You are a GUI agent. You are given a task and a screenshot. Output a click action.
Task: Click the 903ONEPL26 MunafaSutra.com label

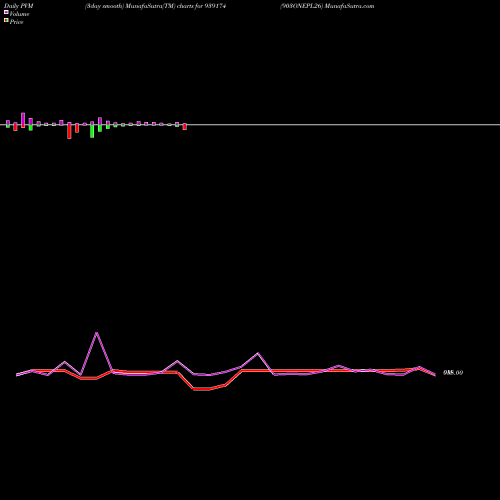tap(327, 6)
